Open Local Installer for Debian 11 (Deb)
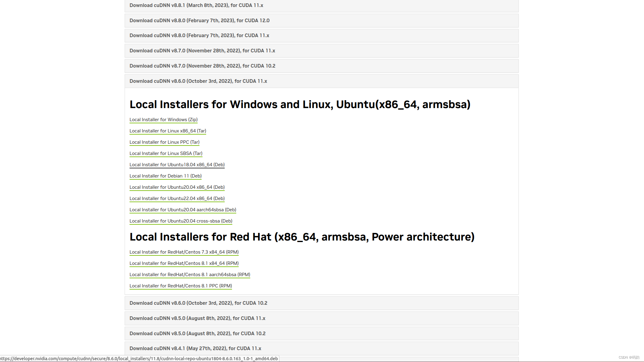 tap(165, 176)
